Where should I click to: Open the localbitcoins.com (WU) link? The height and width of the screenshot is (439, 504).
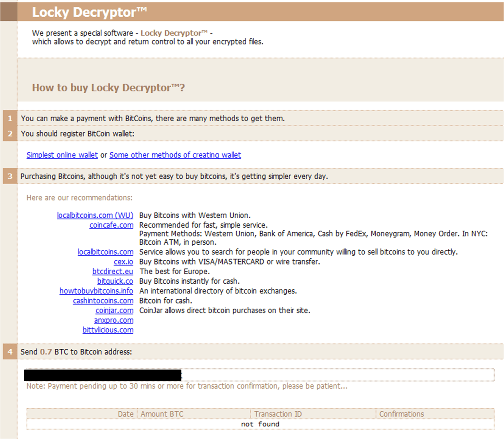pyautogui.click(x=95, y=215)
